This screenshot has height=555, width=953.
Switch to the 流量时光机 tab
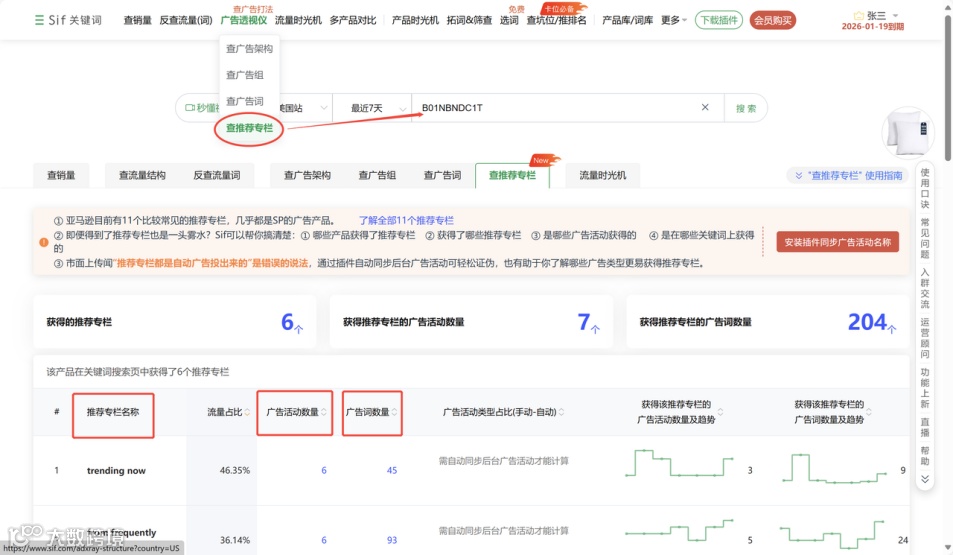click(602, 175)
